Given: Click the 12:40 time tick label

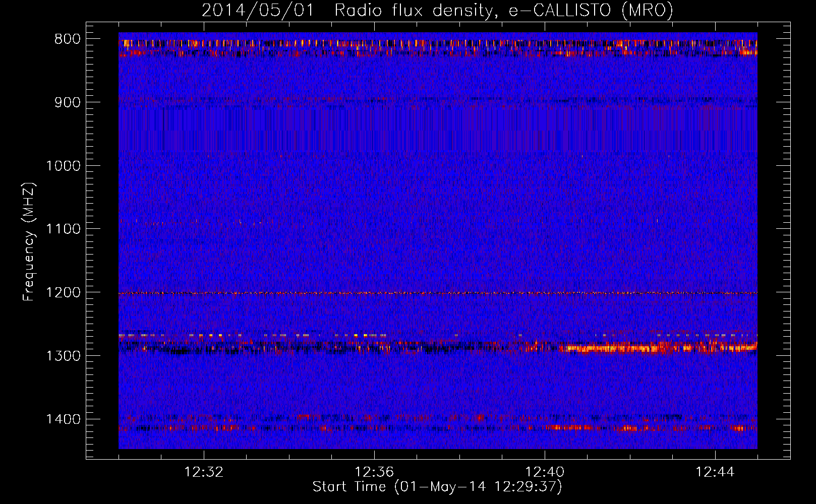Looking at the screenshot, I should pos(545,472).
